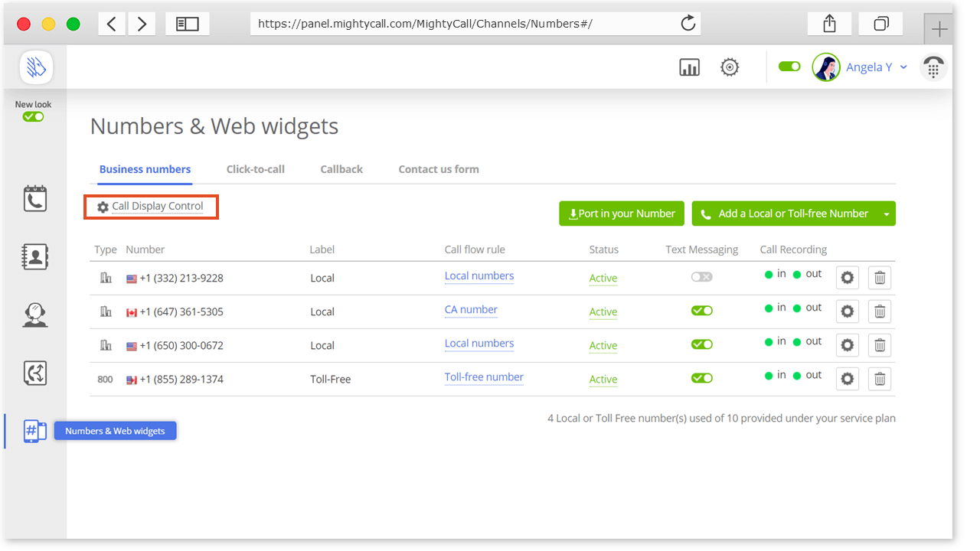Open Local numbers rule for +1 (650) 300-0672
The width and height of the screenshot is (980, 551).
(479, 344)
